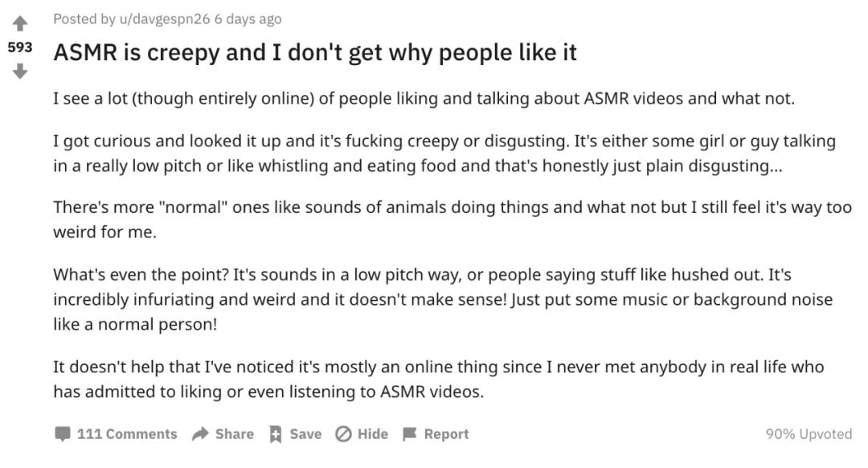Downvote the ASMR post
Image resolution: width=868 pixels, height=468 pixels.
point(20,72)
